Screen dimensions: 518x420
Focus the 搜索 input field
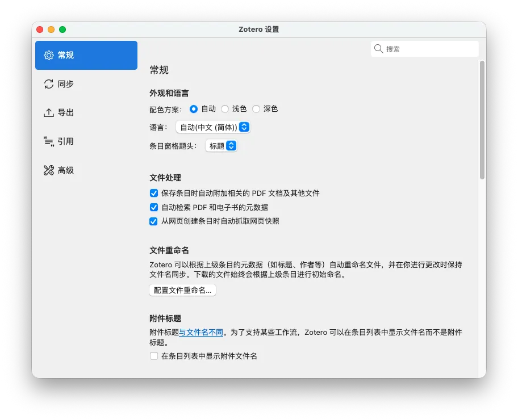point(424,49)
